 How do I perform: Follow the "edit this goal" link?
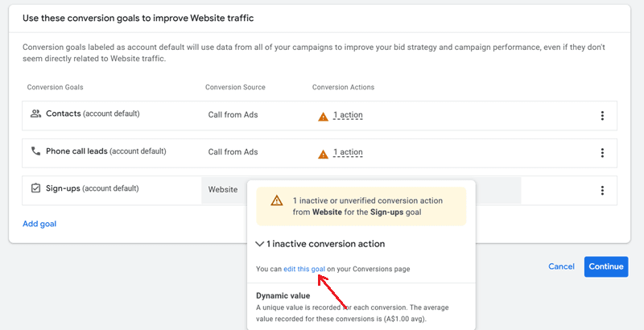pos(303,269)
